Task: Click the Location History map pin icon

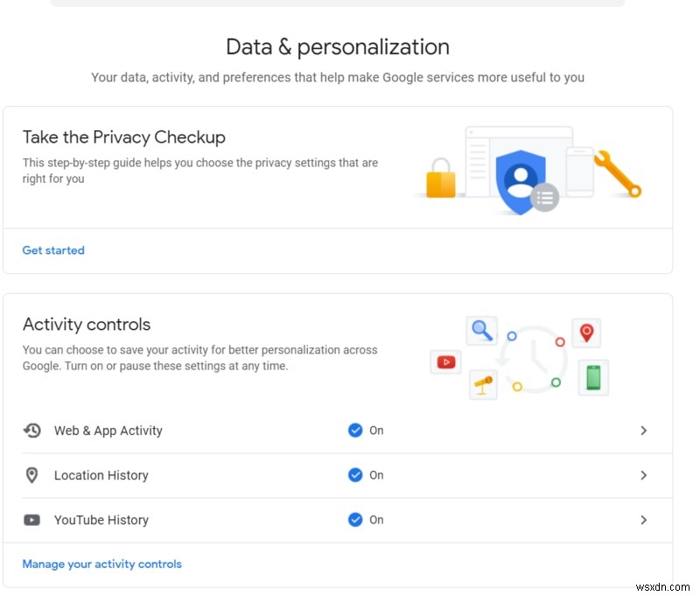Action: pos(32,475)
